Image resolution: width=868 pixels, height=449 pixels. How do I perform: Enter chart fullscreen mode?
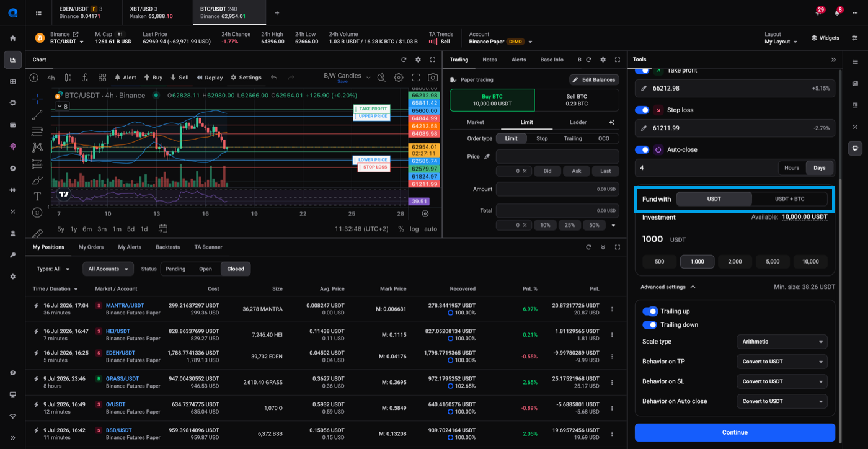(416, 78)
